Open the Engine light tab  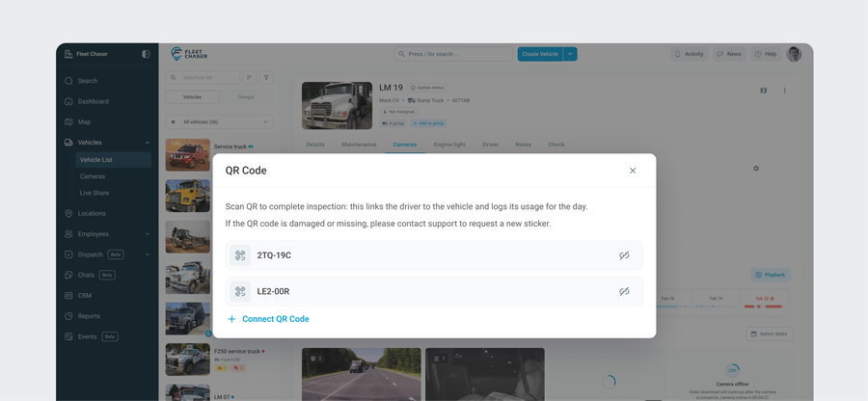[449, 145]
